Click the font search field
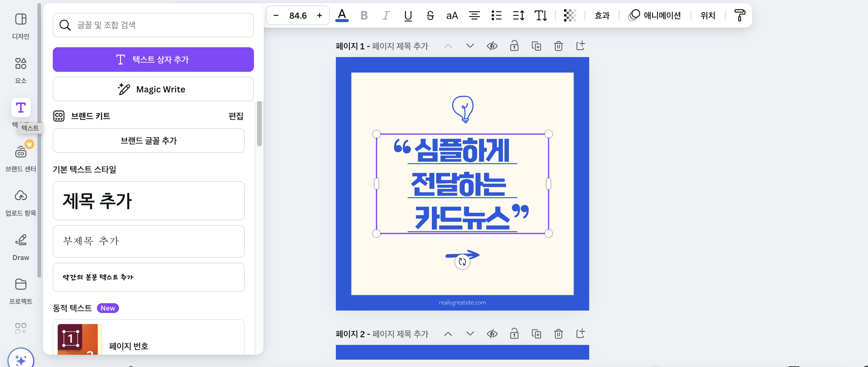The image size is (868, 367). coord(153,25)
